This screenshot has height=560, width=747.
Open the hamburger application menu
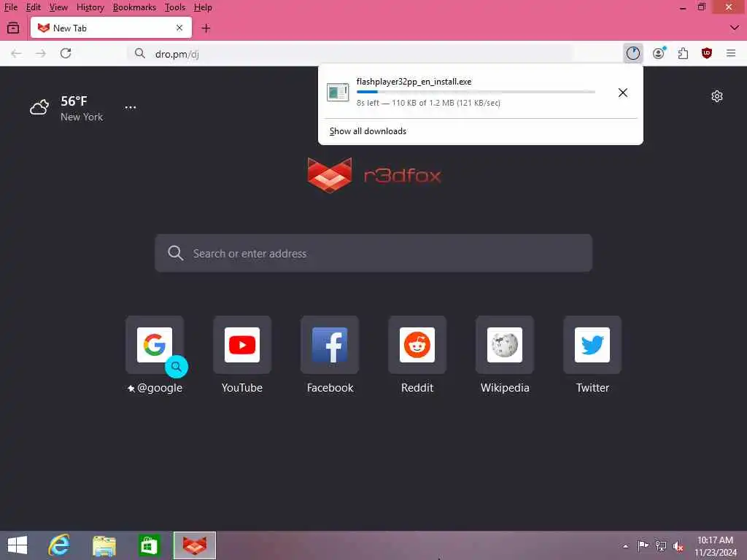pyautogui.click(x=731, y=53)
